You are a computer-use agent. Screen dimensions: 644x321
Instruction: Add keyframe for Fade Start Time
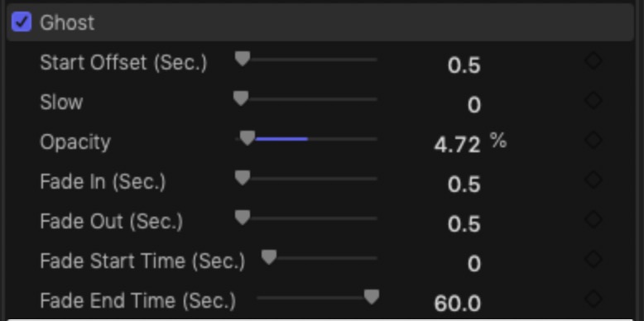pyautogui.click(x=594, y=259)
